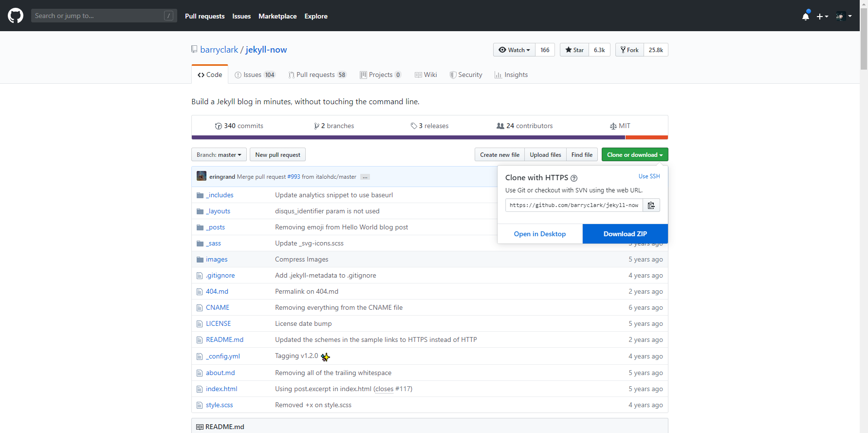Click Find file button

coord(582,154)
